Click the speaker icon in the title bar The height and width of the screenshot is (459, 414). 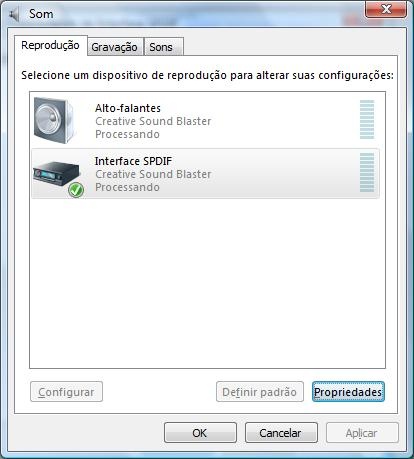pyautogui.click(x=14, y=15)
